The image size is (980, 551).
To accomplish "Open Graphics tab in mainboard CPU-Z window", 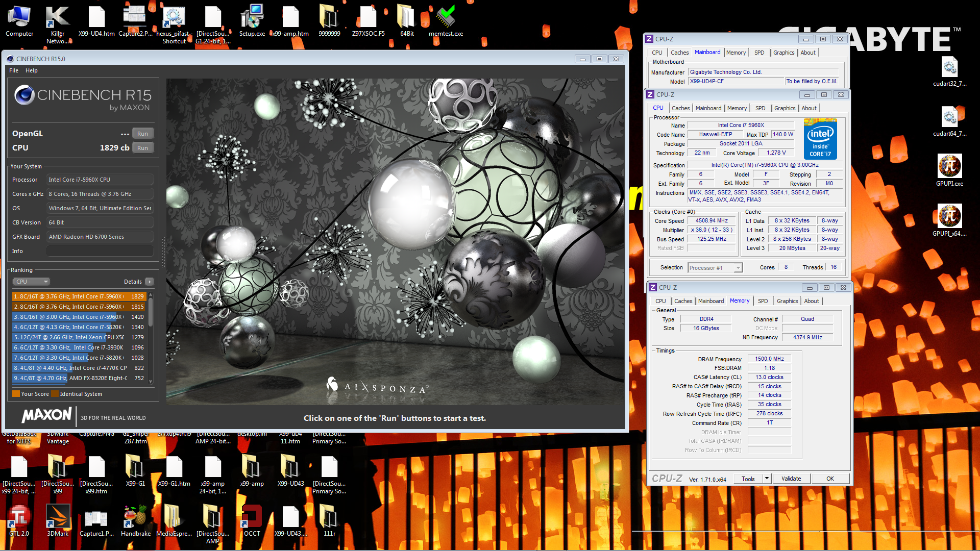I will click(783, 53).
